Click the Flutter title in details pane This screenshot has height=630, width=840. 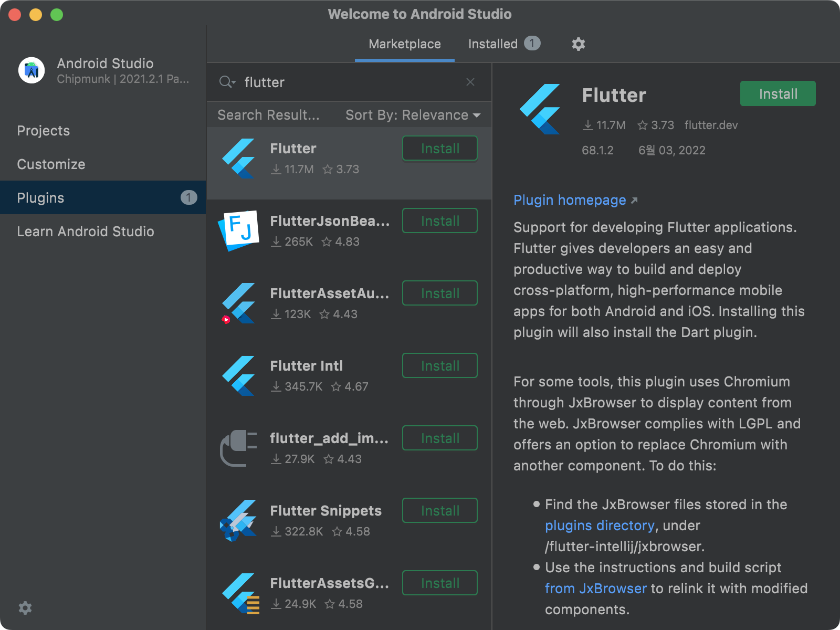614,96
